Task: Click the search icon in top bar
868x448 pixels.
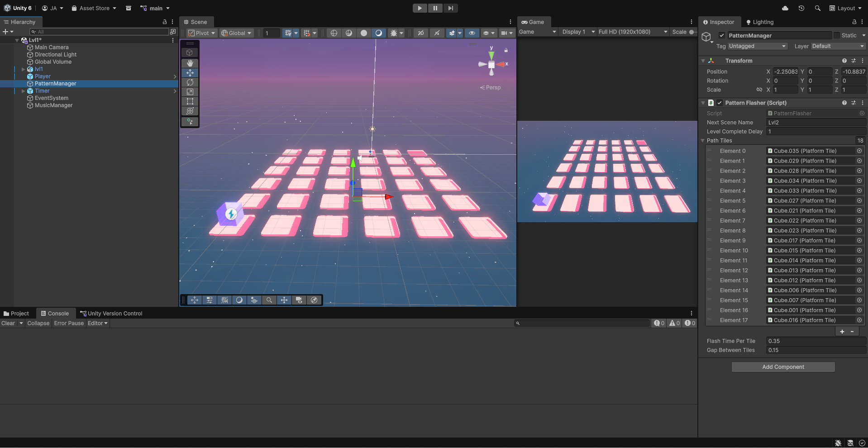Action: [x=817, y=8]
